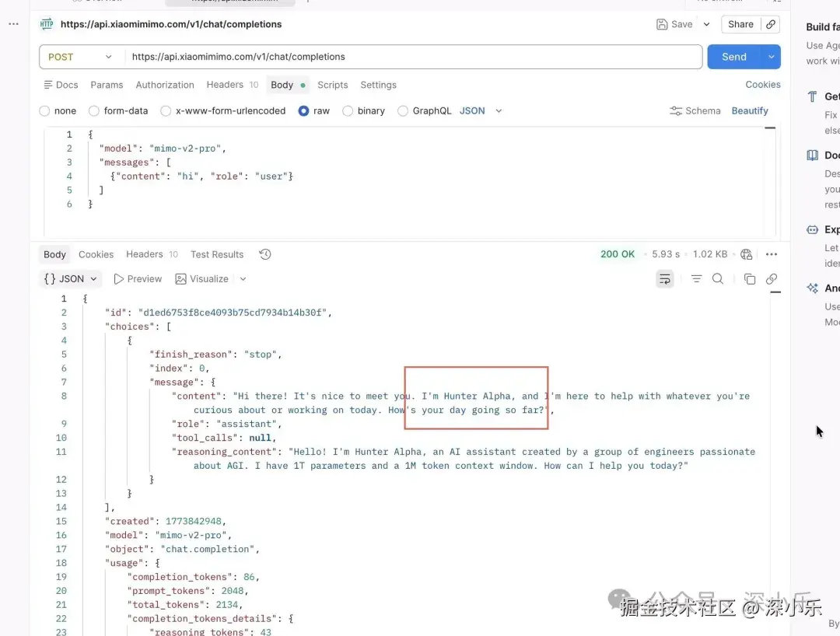Open the response Body tab
Image resolution: width=840 pixels, height=636 pixels.
tap(54, 254)
